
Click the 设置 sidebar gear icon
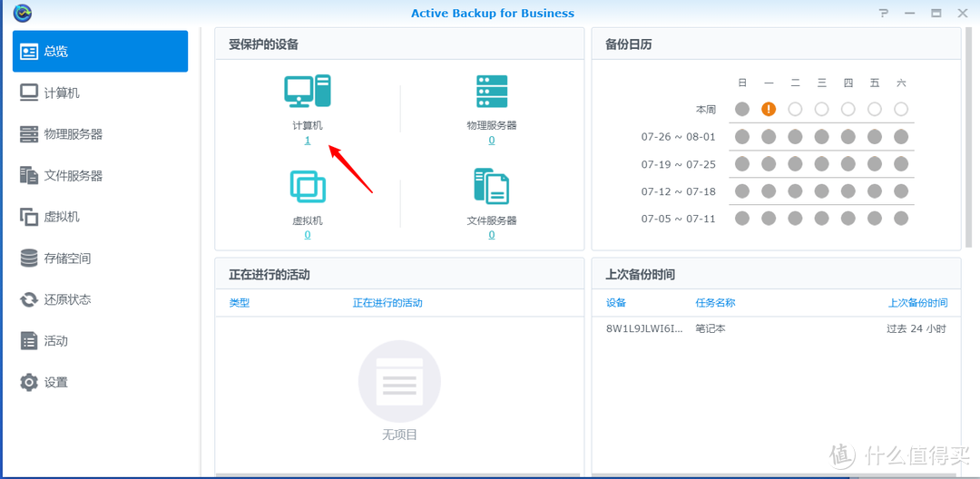[x=29, y=382]
